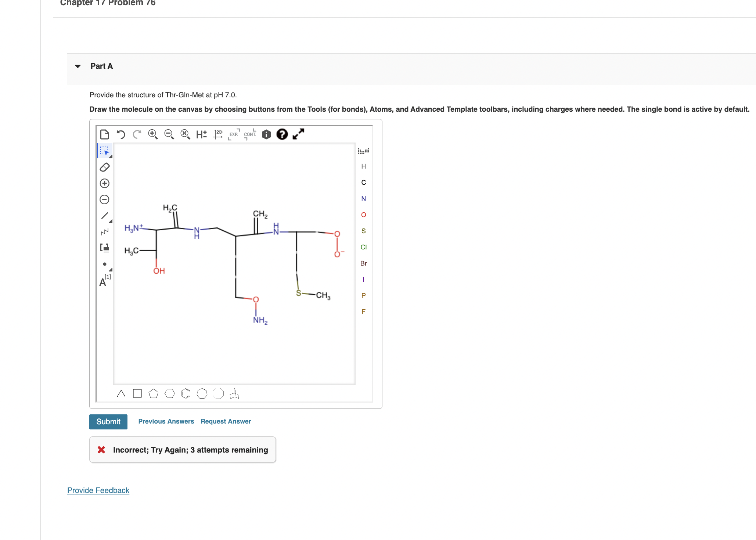Select the Decrease Charge tool
756x540 pixels.
pos(104,199)
